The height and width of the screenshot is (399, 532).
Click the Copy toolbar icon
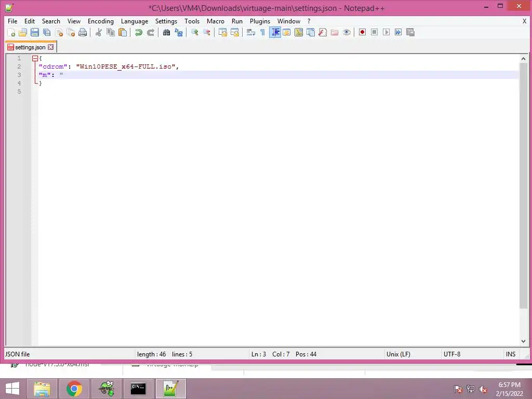pos(111,33)
